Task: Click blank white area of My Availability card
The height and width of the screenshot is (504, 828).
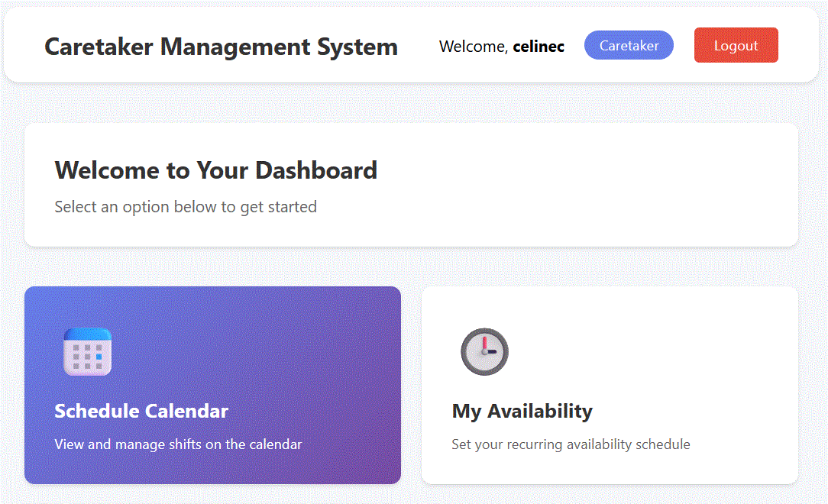Action: coord(672,351)
